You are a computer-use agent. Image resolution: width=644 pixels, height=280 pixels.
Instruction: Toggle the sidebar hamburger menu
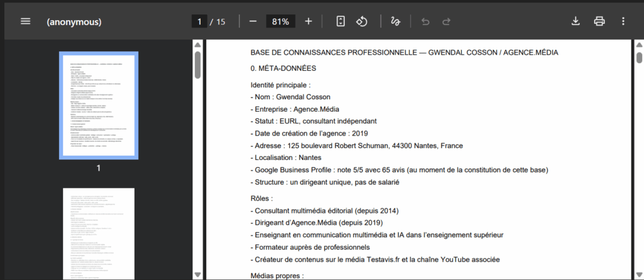[x=25, y=21]
